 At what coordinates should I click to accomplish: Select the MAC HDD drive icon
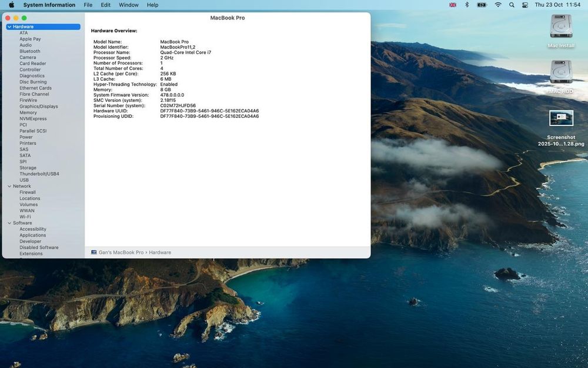click(561, 72)
